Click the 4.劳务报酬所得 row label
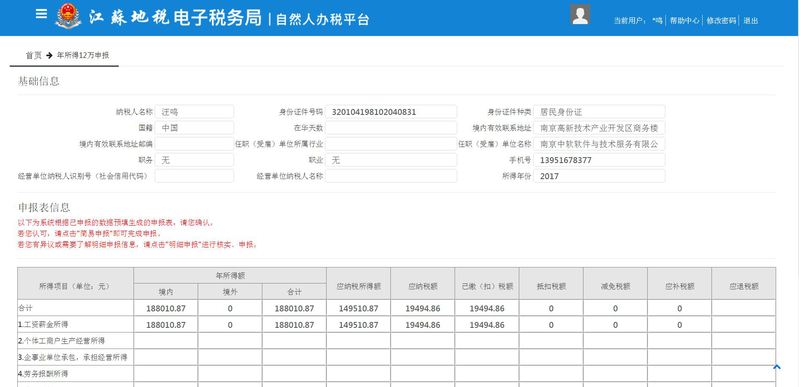Screen dimensions: 799x387 point(43,374)
